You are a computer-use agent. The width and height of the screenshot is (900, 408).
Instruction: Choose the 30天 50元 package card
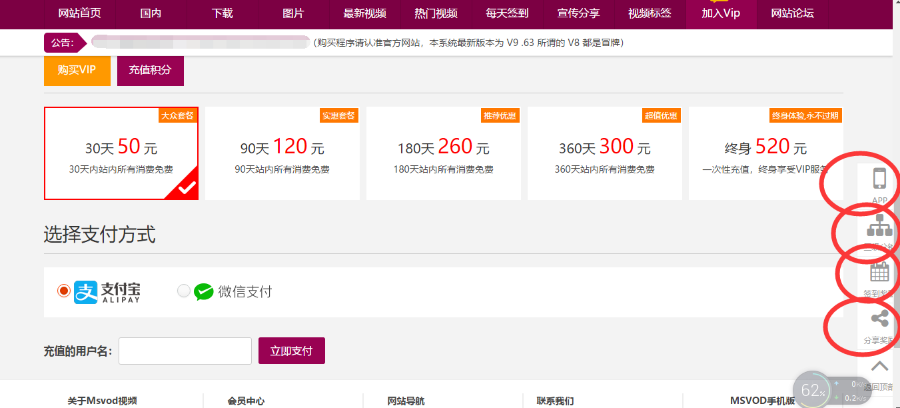[121, 153]
